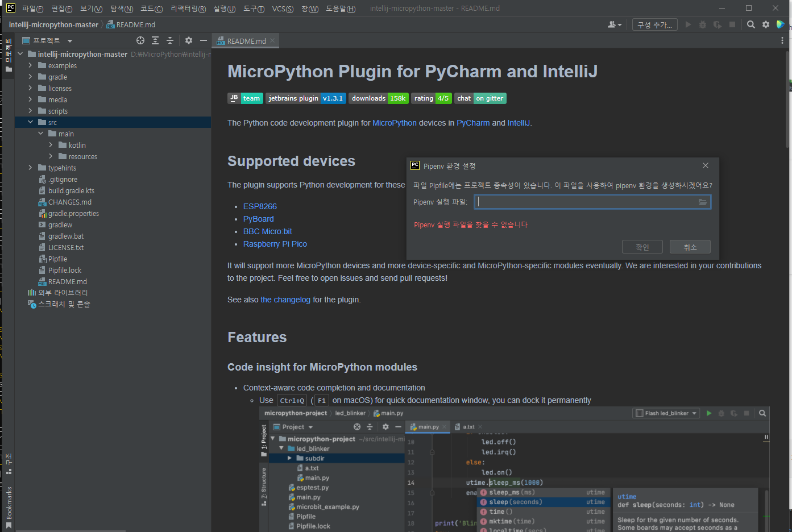Click the embedded code completion screenshot image

(x=515, y=469)
